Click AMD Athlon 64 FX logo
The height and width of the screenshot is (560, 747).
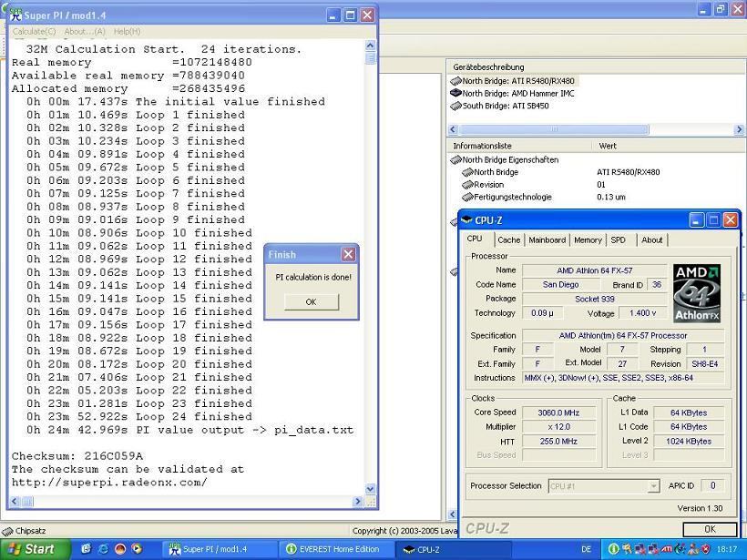[697, 293]
